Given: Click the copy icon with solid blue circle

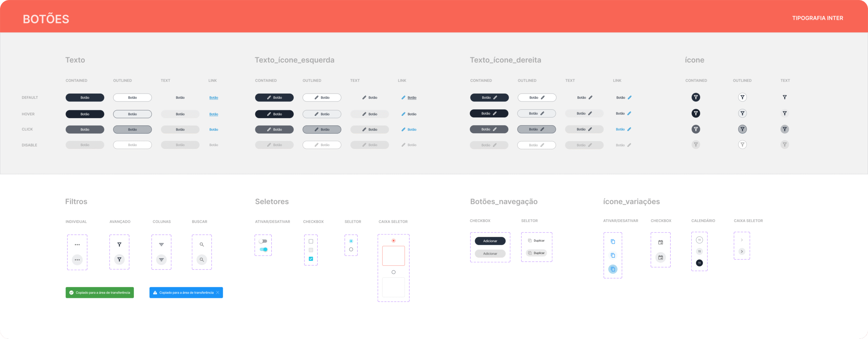Looking at the screenshot, I should (x=613, y=269).
